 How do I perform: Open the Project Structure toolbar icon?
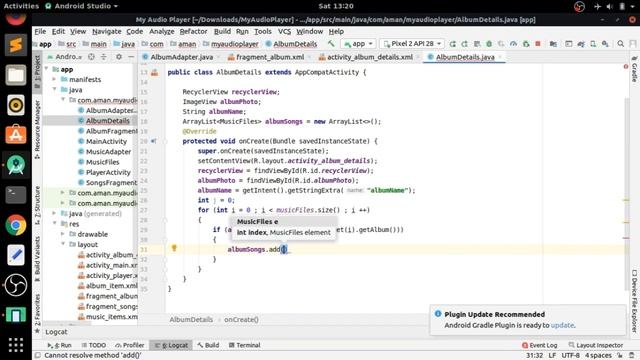[553, 44]
